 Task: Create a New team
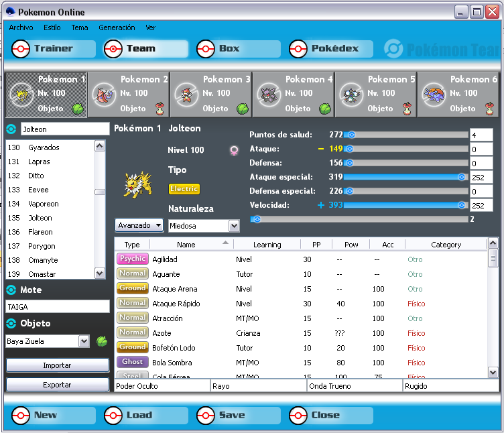coord(54,416)
